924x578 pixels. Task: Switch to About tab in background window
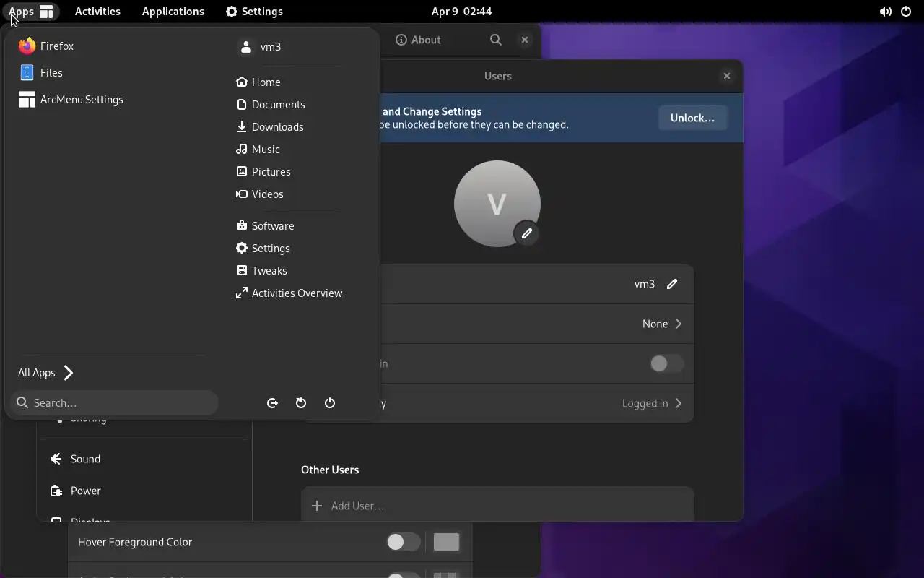click(x=418, y=40)
